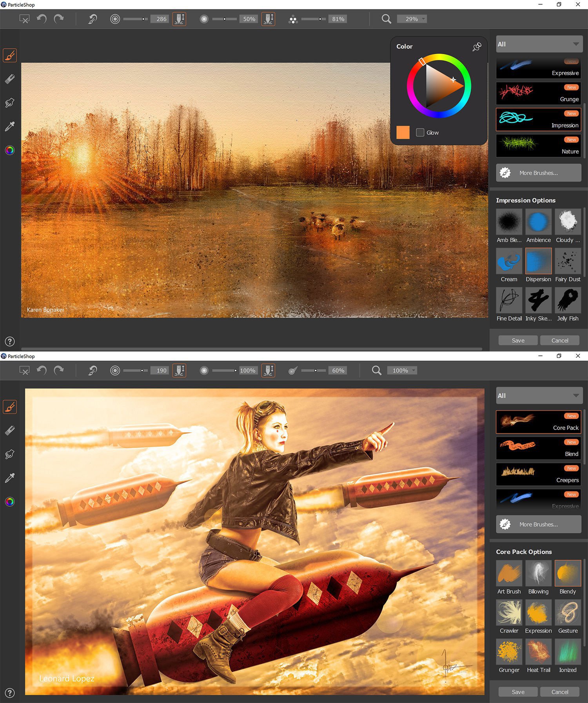Undo last stroke in top window

42,19
